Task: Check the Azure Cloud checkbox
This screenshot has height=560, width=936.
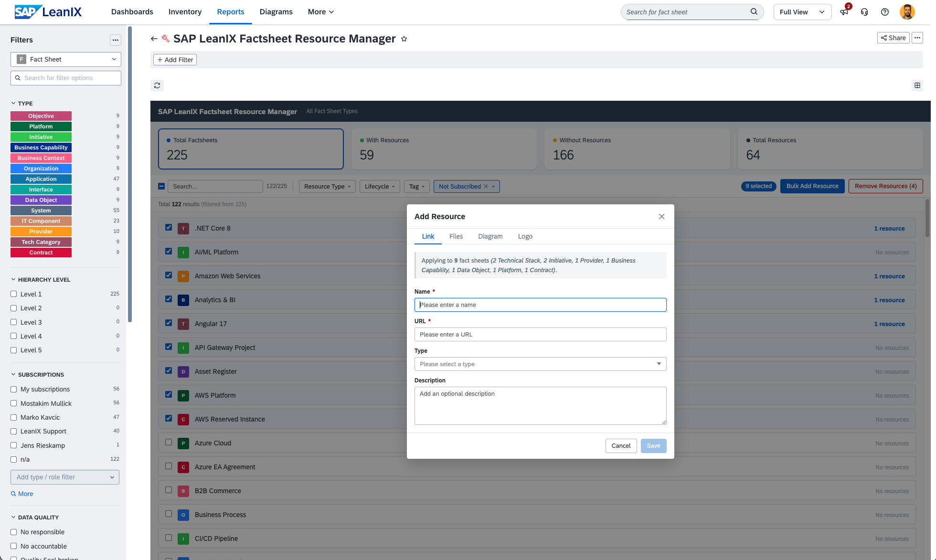Action: tap(169, 442)
